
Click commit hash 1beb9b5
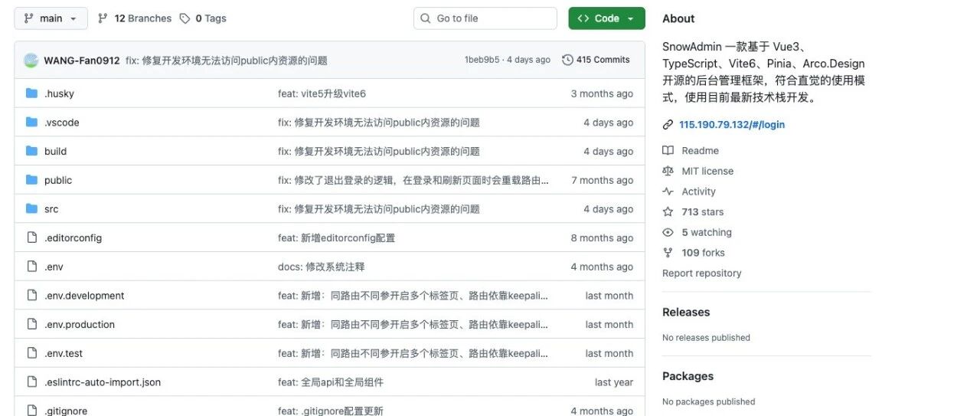482,60
